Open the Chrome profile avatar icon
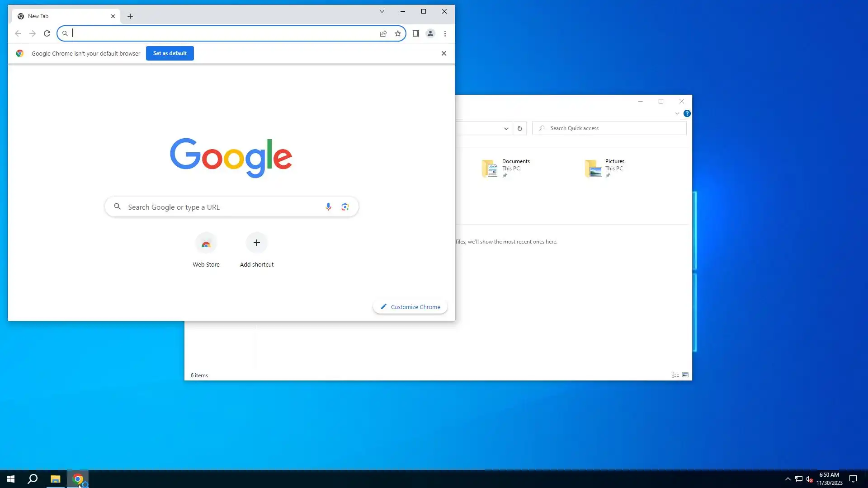Screen dimensions: 868x488 [x=430, y=33]
